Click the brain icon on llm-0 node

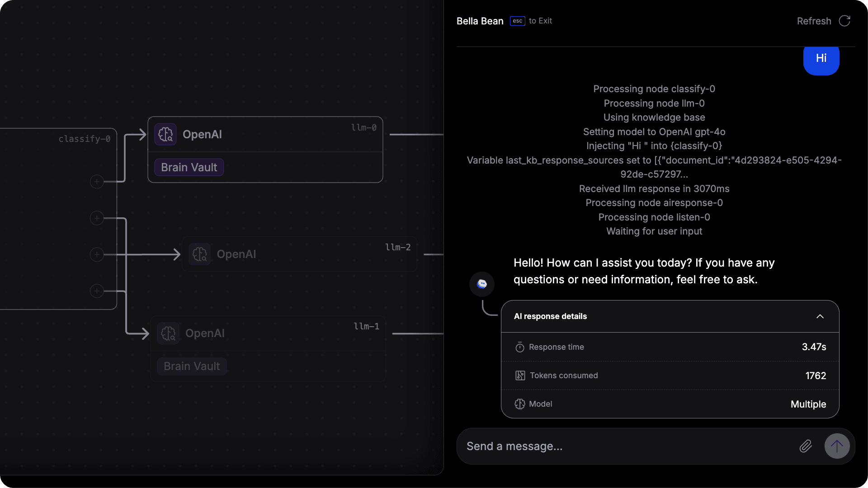click(165, 134)
